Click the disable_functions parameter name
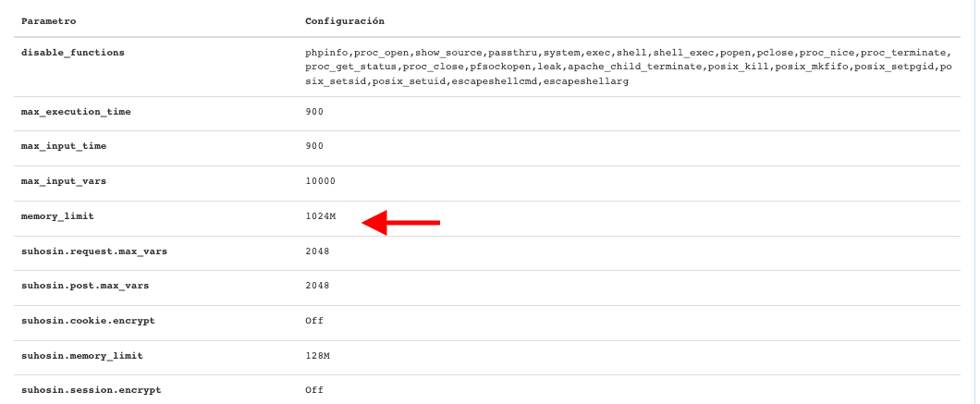Image resolution: width=980 pixels, height=404 pixels. 73,53
